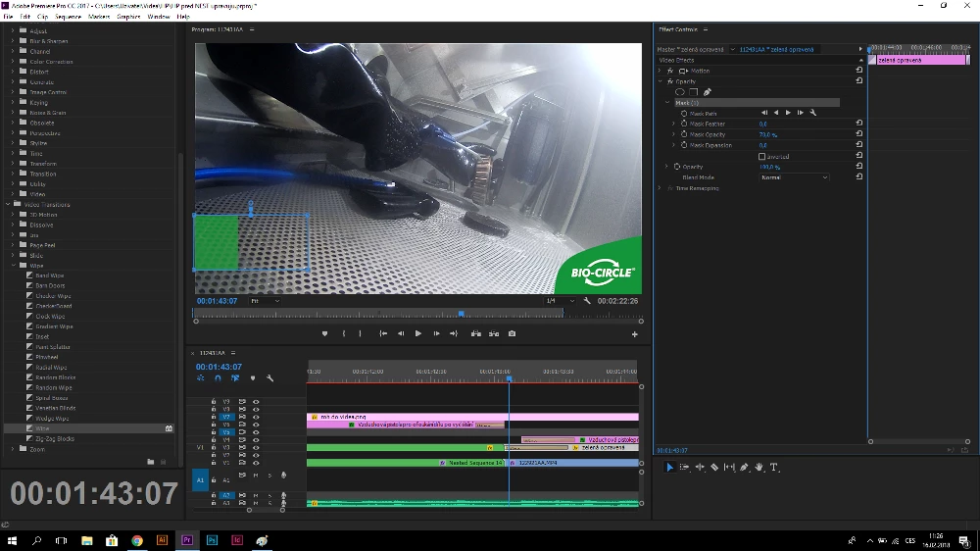Expand the Time Remapping effect
The width and height of the screenshot is (980, 551).
[x=660, y=188]
